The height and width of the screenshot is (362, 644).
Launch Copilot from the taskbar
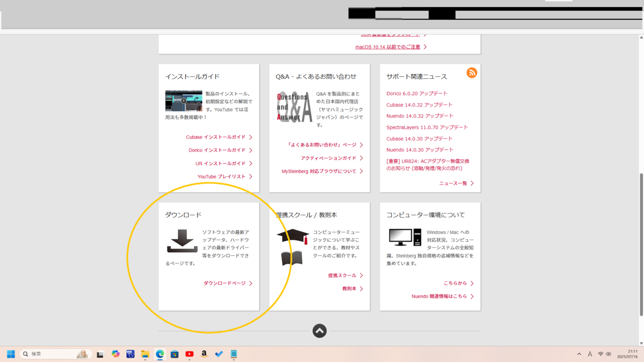click(115, 354)
